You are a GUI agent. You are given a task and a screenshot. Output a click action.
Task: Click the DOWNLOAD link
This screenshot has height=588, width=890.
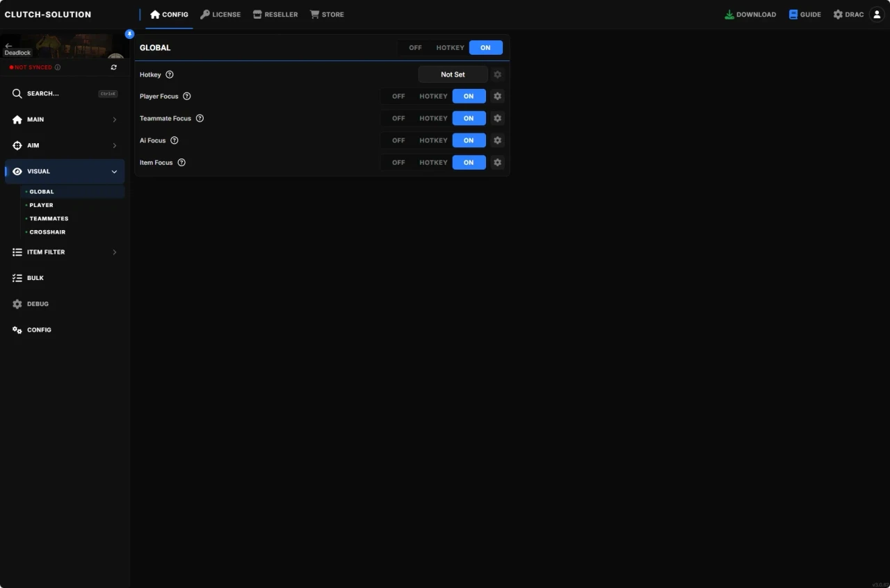pos(750,15)
